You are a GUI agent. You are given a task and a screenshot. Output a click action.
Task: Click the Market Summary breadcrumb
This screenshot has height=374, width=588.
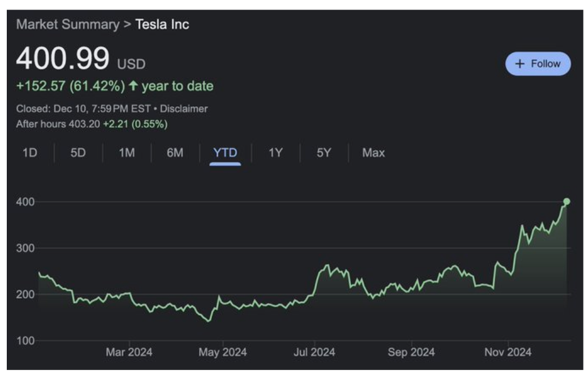click(67, 24)
